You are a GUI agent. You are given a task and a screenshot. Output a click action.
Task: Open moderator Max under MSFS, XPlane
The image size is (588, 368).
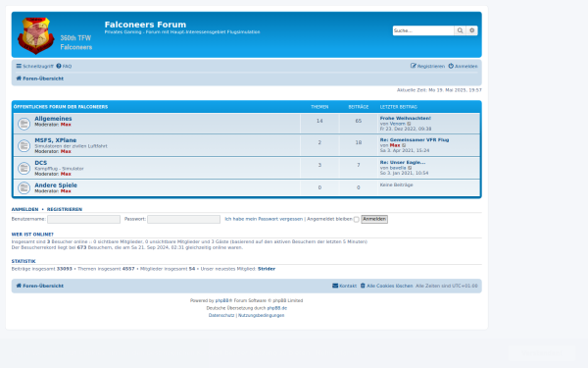66,151
